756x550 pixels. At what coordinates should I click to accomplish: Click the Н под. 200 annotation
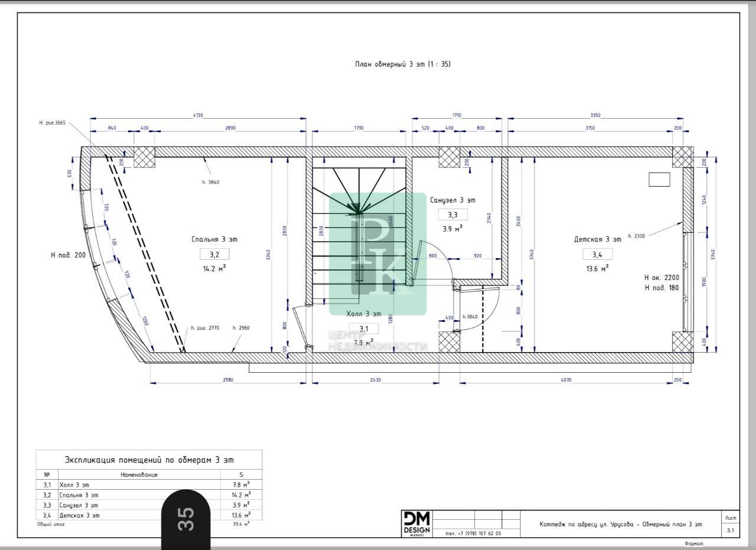(69, 255)
